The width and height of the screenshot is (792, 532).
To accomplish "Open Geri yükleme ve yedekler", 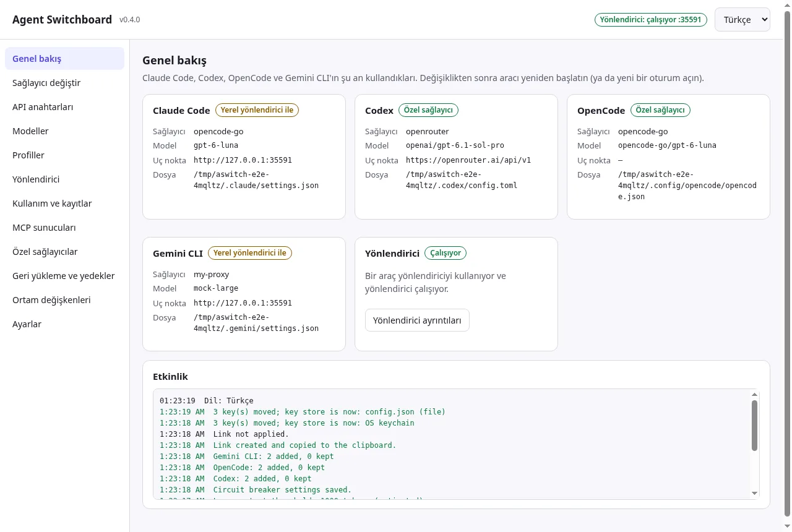I will pos(64,276).
